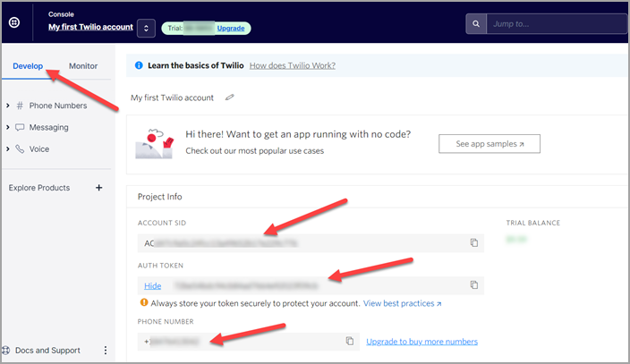This screenshot has height=364, width=630.
Task: Open How does Twilio Work link
Action: coord(293,65)
